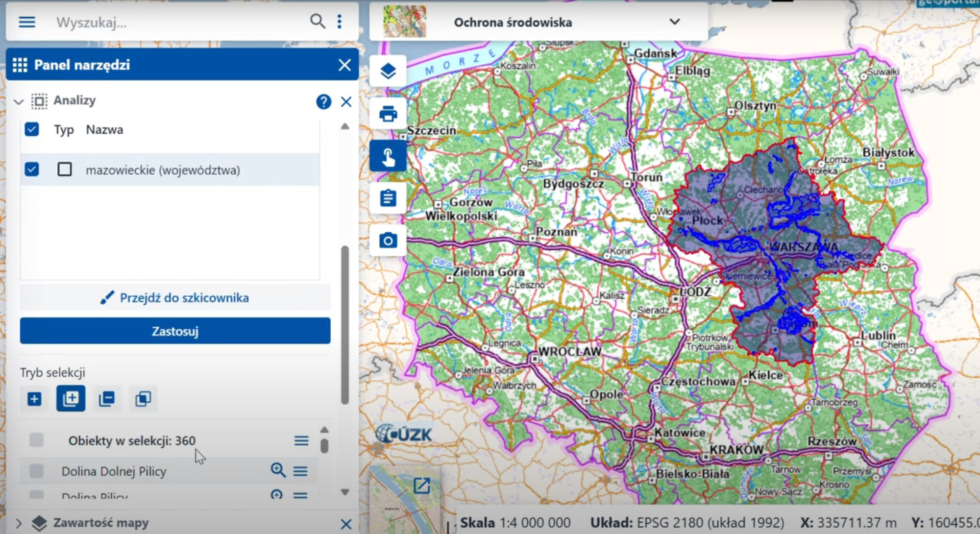Open the Ochrona środowiska dropdown

pyautogui.click(x=675, y=21)
